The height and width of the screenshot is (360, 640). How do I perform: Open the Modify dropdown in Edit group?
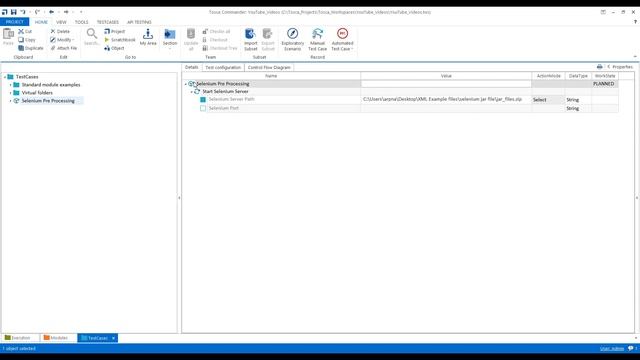[x=62, y=40]
